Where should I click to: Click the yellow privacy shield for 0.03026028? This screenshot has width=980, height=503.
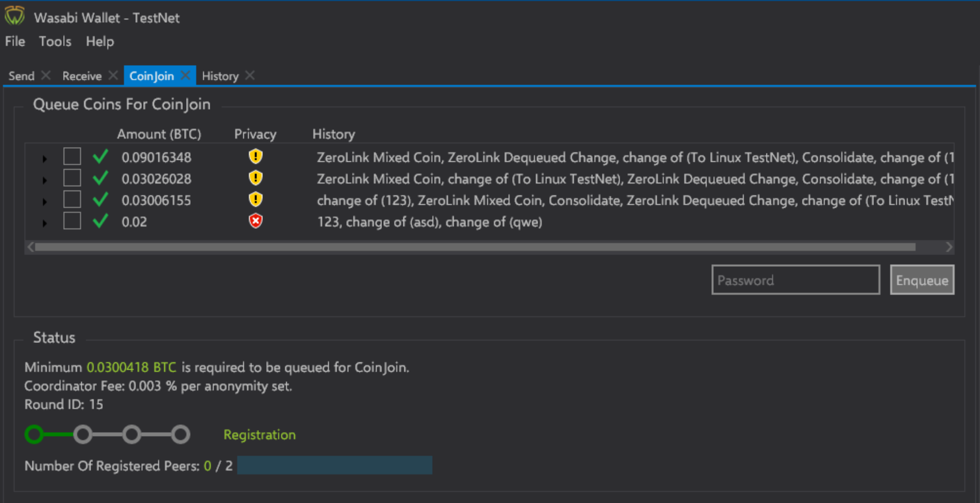[x=256, y=178]
